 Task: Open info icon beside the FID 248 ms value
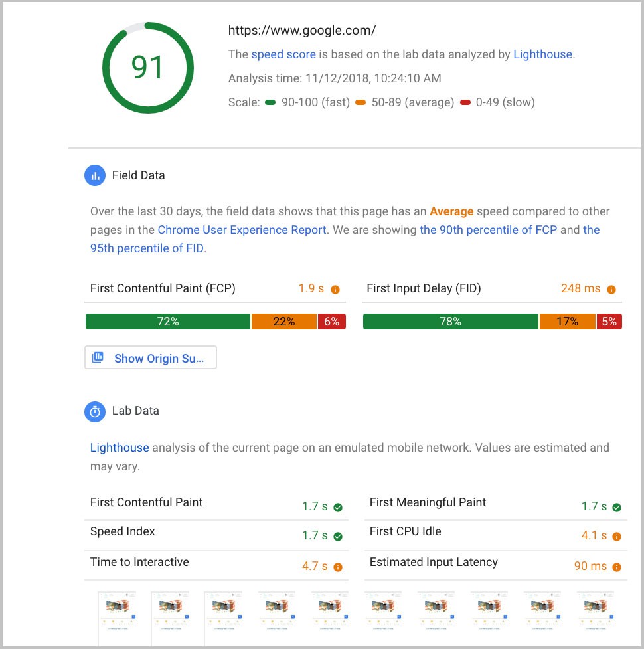612,289
